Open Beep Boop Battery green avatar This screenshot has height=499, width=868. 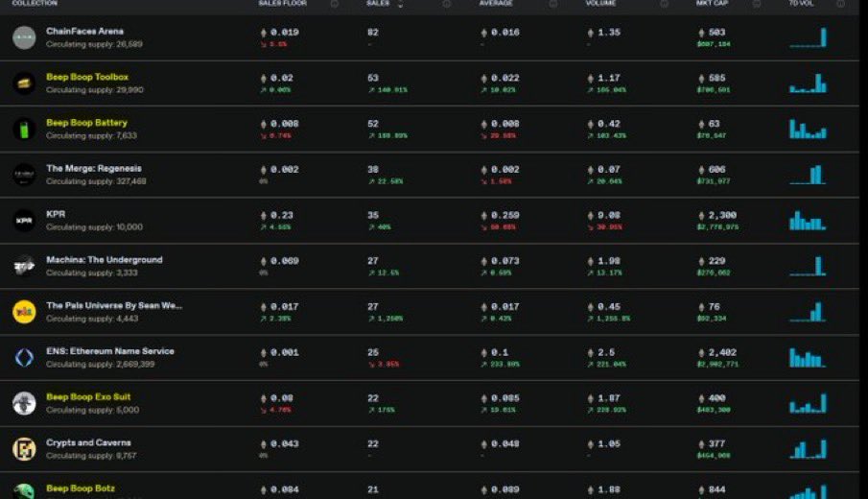click(x=24, y=129)
